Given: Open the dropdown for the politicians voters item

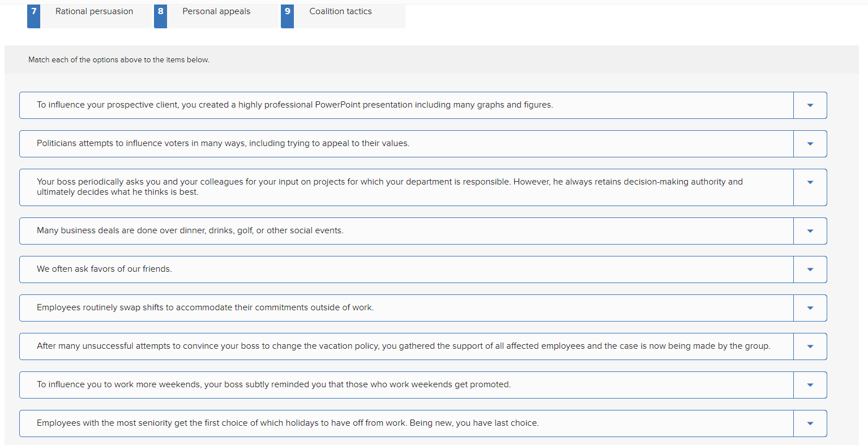Looking at the screenshot, I should click(x=810, y=143).
